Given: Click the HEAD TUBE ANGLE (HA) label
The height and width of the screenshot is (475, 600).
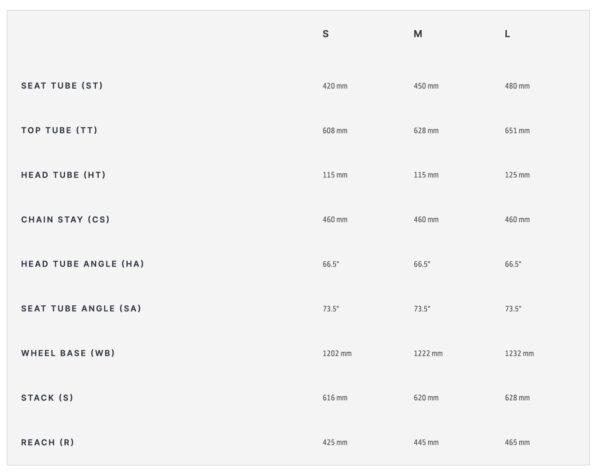Looking at the screenshot, I should [83, 264].
